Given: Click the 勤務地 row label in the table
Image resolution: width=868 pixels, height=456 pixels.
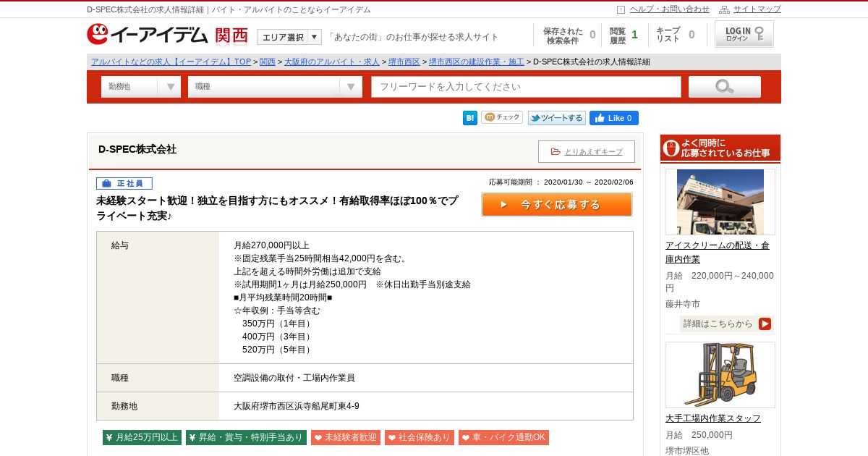Looking at the screenshot, I should coord(124,406).
